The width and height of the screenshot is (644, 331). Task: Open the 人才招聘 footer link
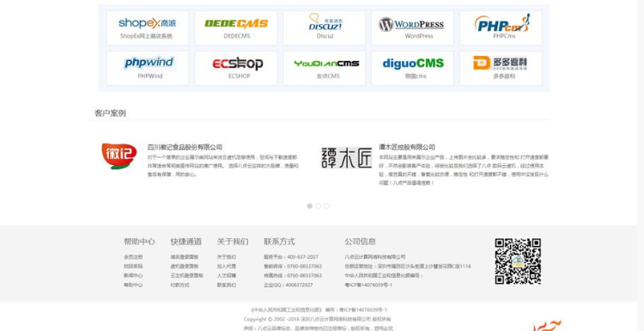pyautogui.click(x=227, y=275)
